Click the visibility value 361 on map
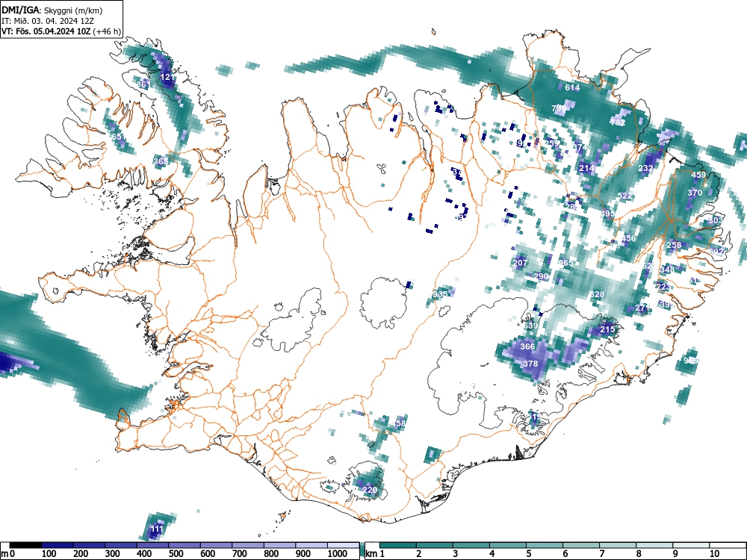This screenshot has width=747, height=560. (x=143, y=85)
